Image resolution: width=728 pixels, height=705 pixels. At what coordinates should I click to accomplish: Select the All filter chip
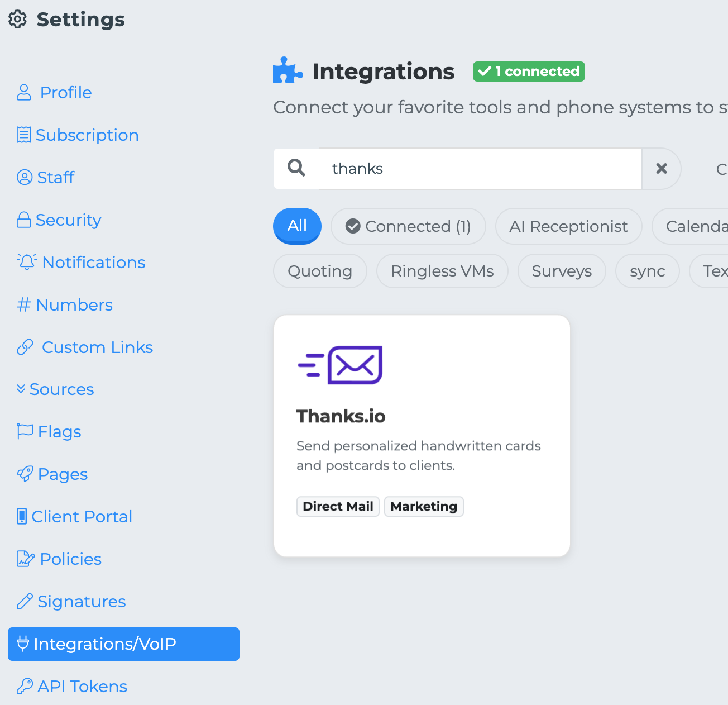(297, 226)
